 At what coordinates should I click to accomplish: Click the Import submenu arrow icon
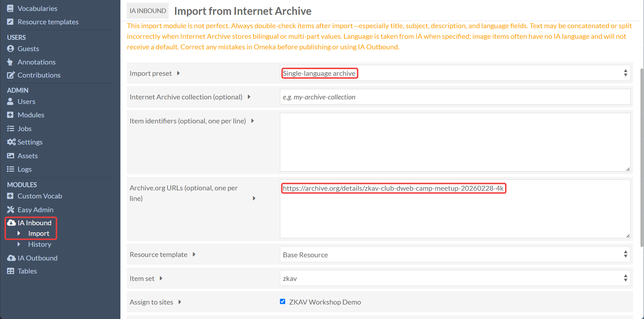[19, 233]
